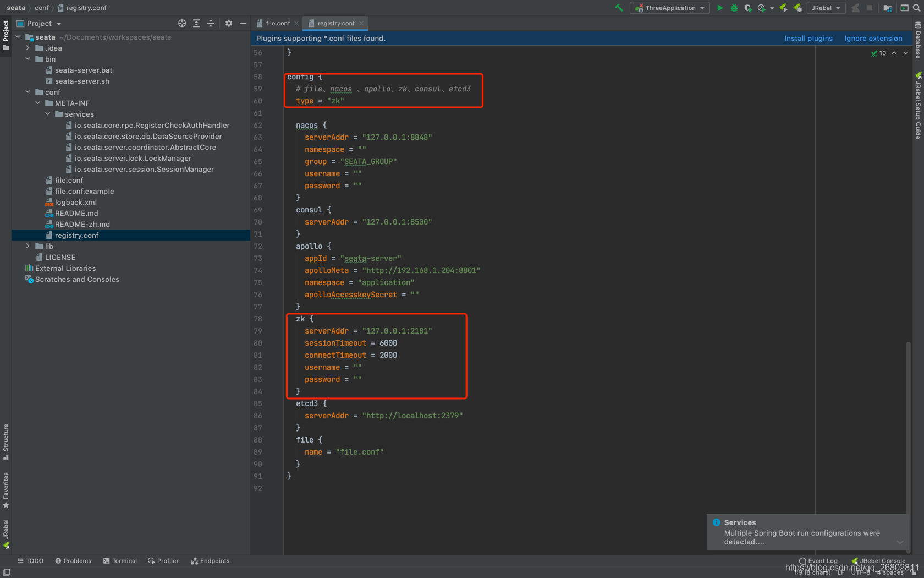Open the Favorites side tab

(x=5, y=490)
